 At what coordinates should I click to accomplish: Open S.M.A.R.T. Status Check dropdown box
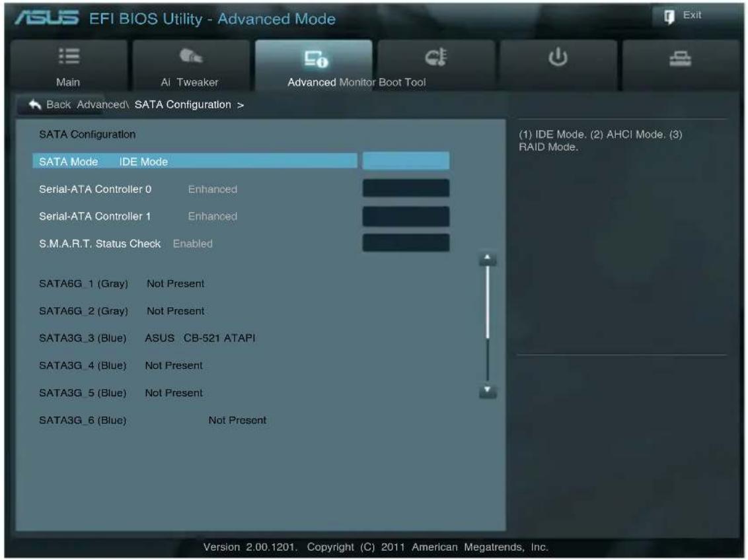406,242
